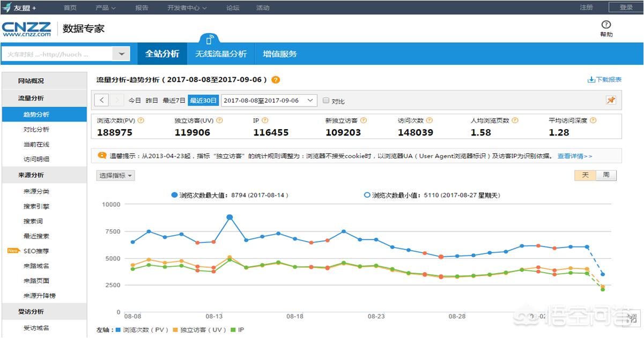Open 报告 in top navigation
Screen dimensions: 644x338
tap(142, 7)
